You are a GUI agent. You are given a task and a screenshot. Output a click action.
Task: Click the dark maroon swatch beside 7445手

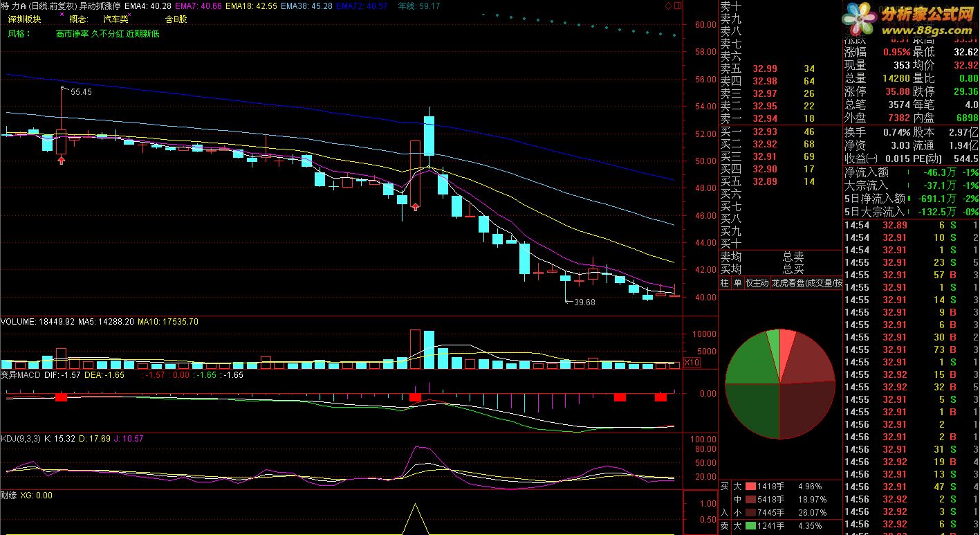750,513
